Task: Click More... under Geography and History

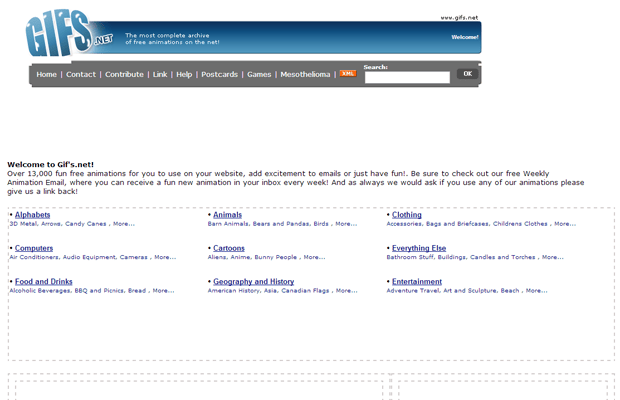Action: point(347,291)
